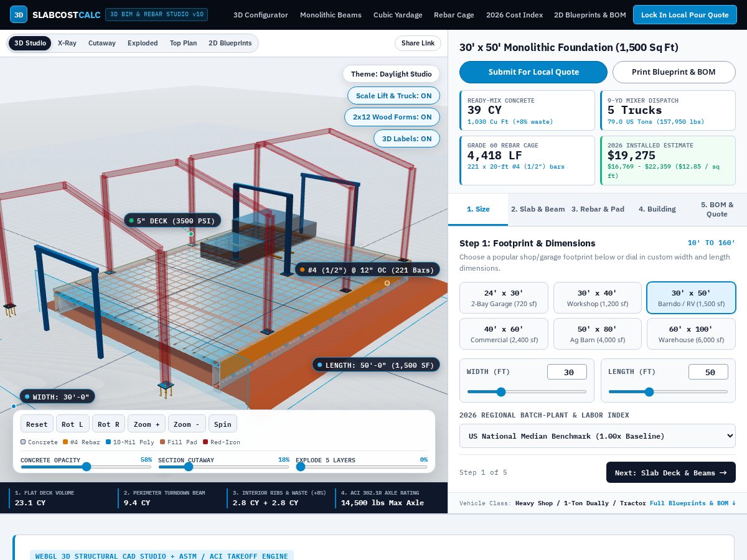Change Theme: Daylight Studio setting
Viewport: 747px width, 560px height.
pos(391,74)
